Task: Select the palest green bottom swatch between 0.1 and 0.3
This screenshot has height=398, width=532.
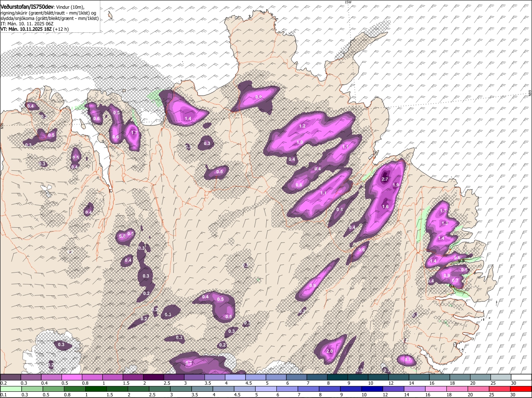Action: point(11,389)
